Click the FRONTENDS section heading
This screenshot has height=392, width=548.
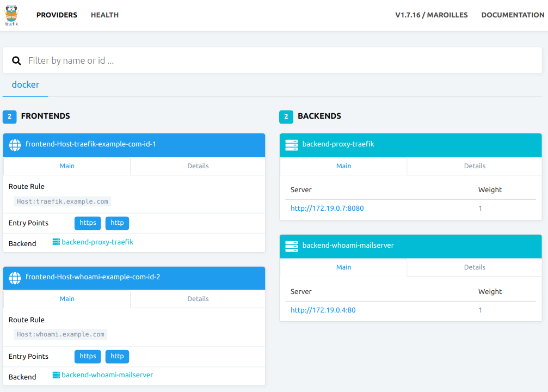(45, 116)
